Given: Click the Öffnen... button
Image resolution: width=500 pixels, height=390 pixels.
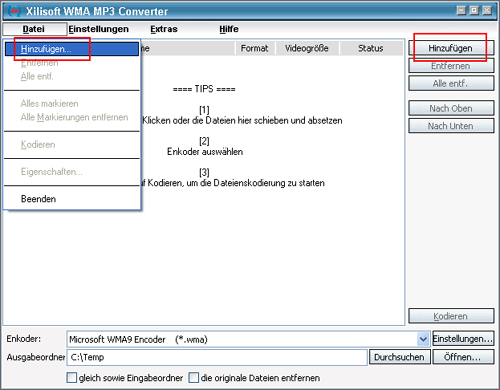Looking at the screenshot, I should [463, 357].
